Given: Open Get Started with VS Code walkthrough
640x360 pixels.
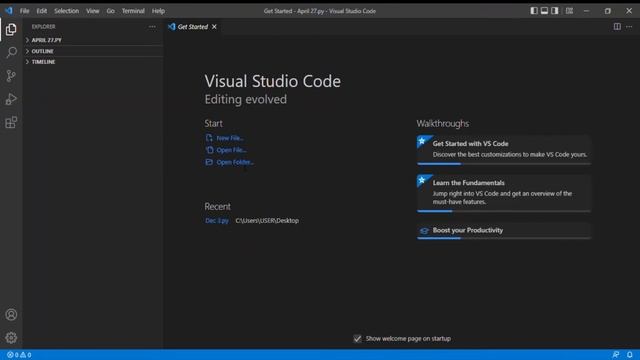Looking at the screenshot, I should click(504, 149).
